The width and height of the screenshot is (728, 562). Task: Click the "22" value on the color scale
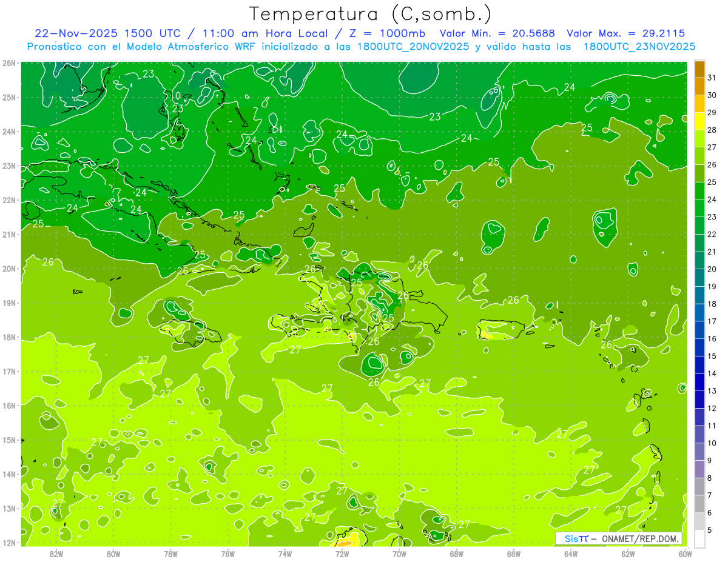click(712, 234)
